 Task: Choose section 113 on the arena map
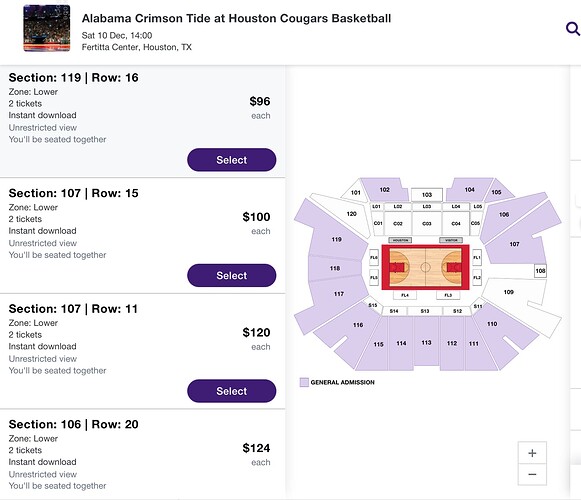click(426, 343)
